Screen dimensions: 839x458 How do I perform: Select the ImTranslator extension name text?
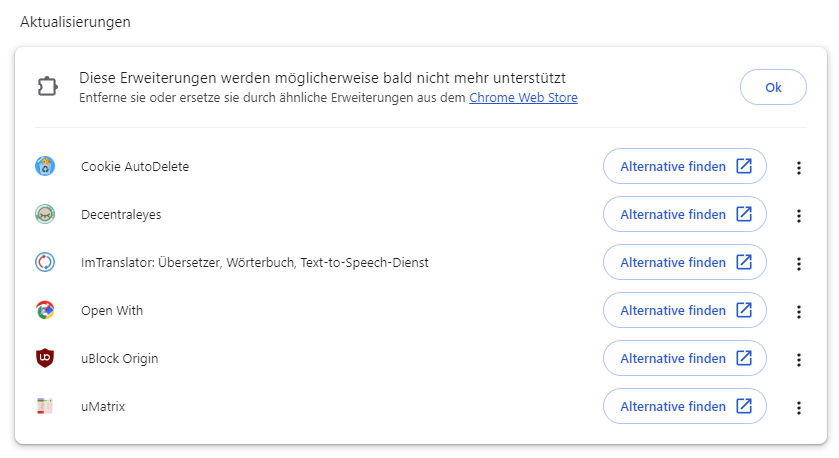point(254,263)
